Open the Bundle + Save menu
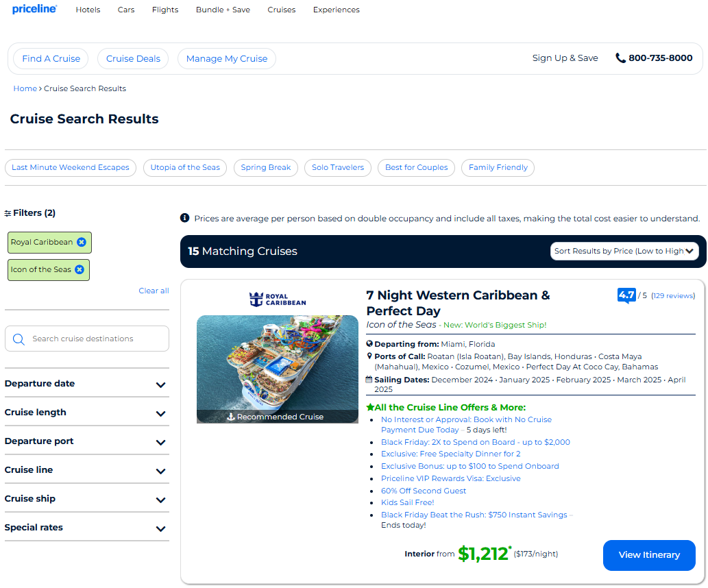The height and width of the screenshot is (588, 708). coord(223,10)
